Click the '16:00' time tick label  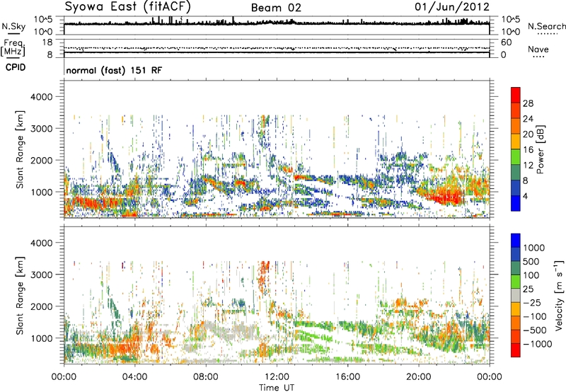pyautogui.click(x=347, y=377)
